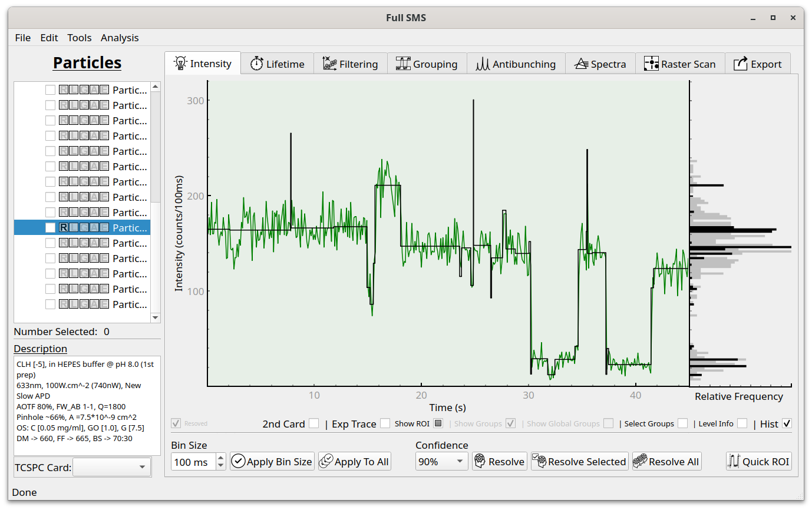Viewport: 812px width, 510px height.
Task: Click inside the Description text box
Action: 87,405
